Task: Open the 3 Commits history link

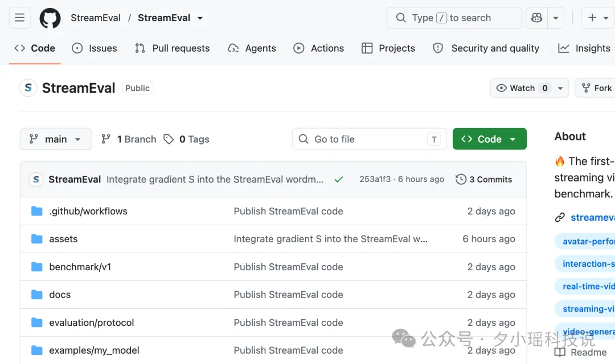Action: 484,180
